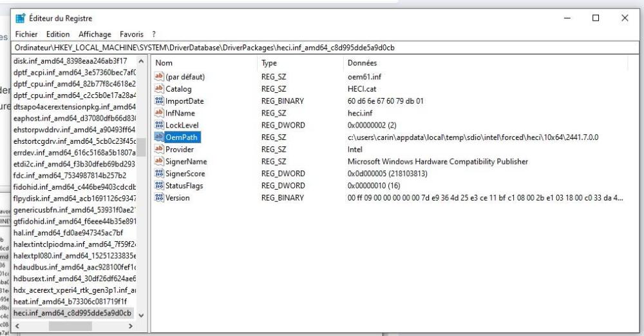Viewport: 644px width, 336px height.
Task: Click the string icon beside InfName
Action: click(159, 113)
